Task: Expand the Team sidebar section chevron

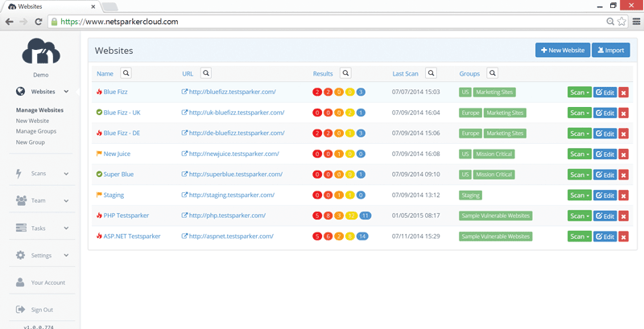Action: [66, 200]
